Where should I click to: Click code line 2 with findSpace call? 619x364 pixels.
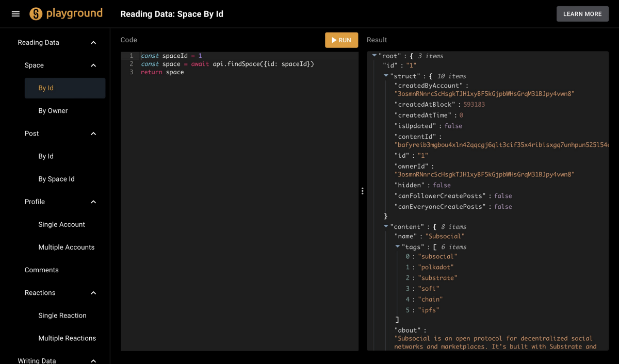227,64
